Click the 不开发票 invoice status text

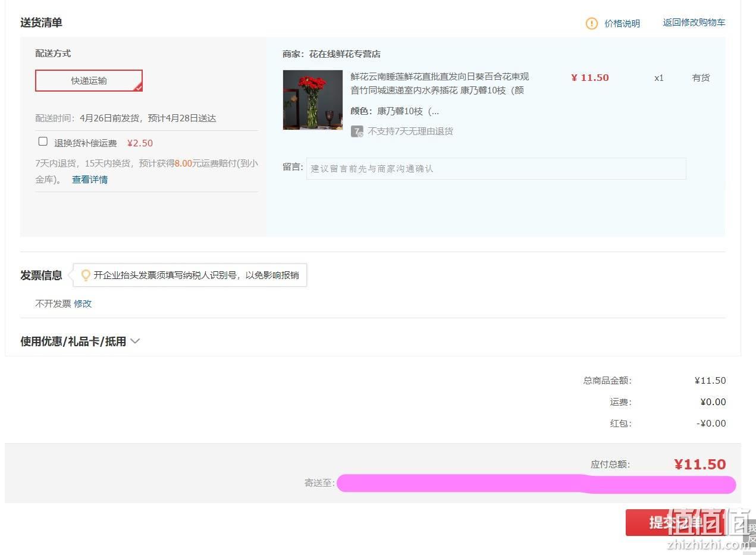[x=53, y=303]
